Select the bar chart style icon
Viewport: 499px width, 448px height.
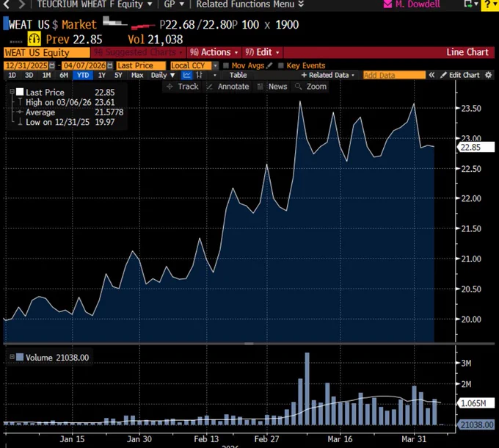coord(199,75)
